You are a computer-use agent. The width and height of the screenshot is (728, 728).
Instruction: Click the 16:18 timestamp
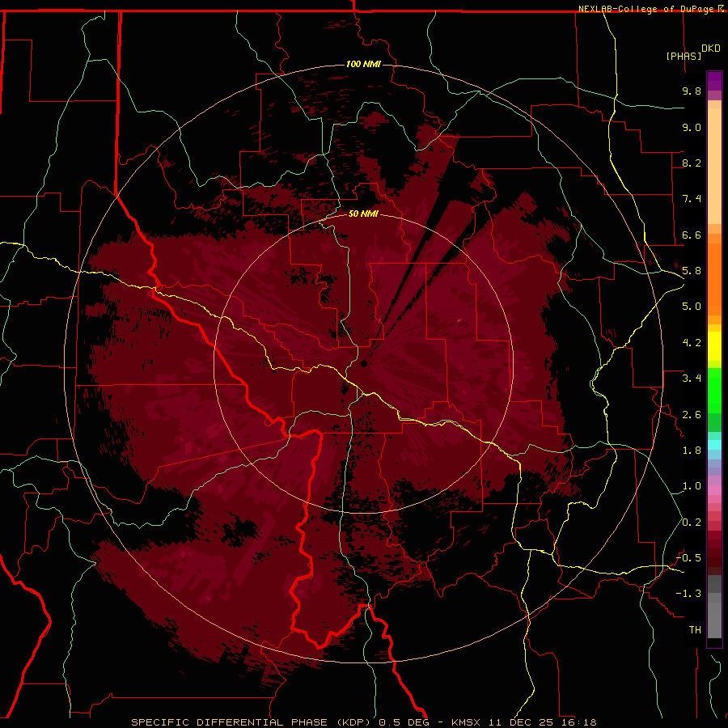581,722
